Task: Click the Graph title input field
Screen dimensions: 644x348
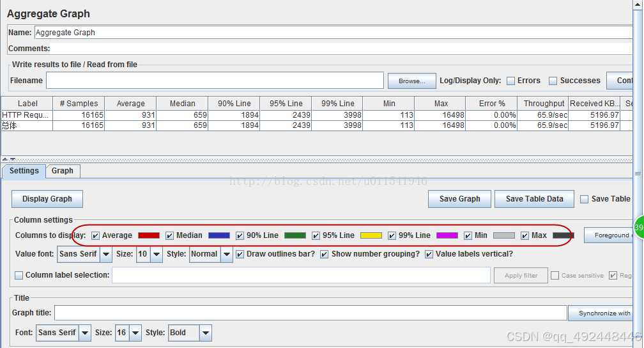Action: tap(311, 313)
